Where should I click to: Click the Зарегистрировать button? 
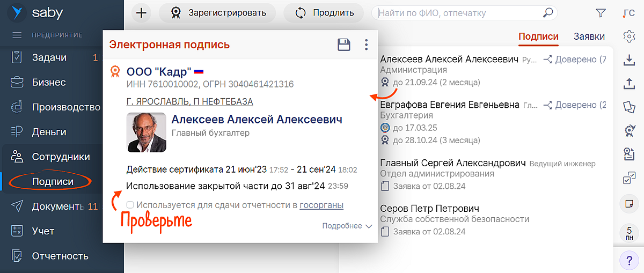pos(218,13)
